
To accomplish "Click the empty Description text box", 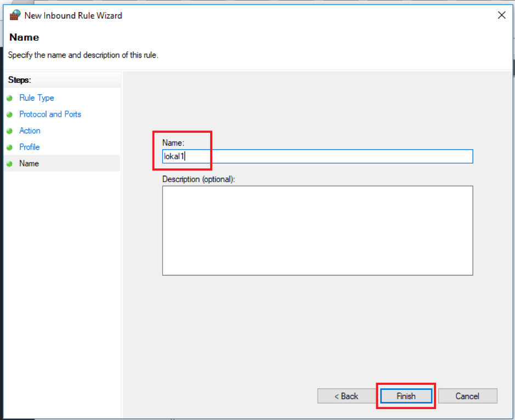I will point(317,230).
